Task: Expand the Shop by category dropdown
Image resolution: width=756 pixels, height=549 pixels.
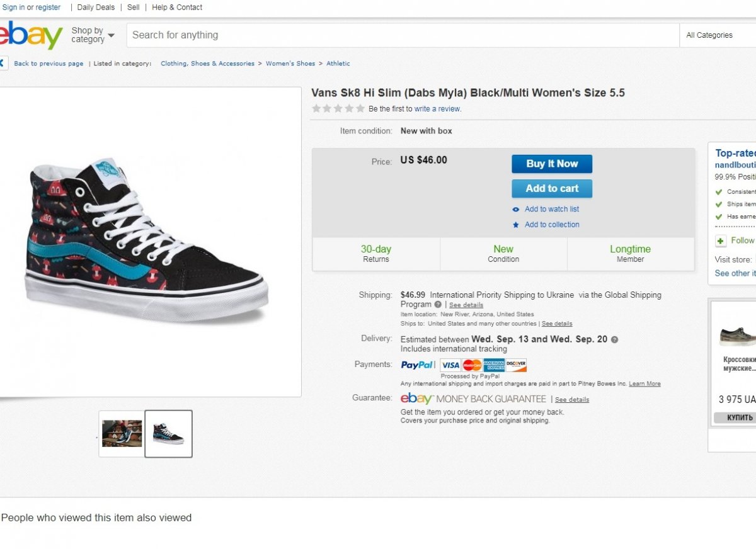Action: pyautogui.click(x=93, y=35)
